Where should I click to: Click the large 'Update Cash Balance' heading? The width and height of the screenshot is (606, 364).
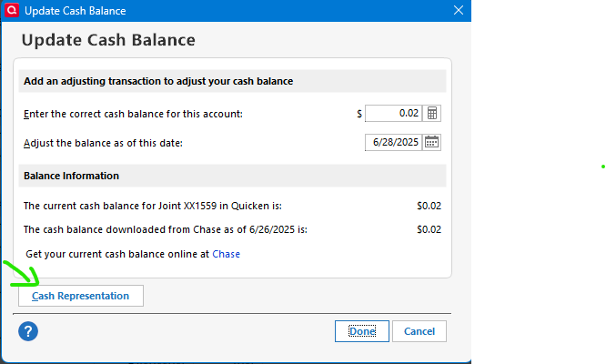[x=108, y=40]
